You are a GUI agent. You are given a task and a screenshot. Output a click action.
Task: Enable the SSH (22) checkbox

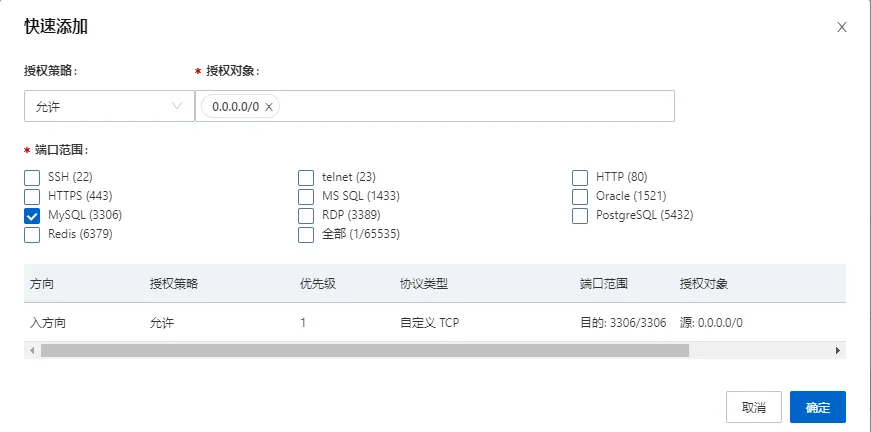[x=32, y=177]
